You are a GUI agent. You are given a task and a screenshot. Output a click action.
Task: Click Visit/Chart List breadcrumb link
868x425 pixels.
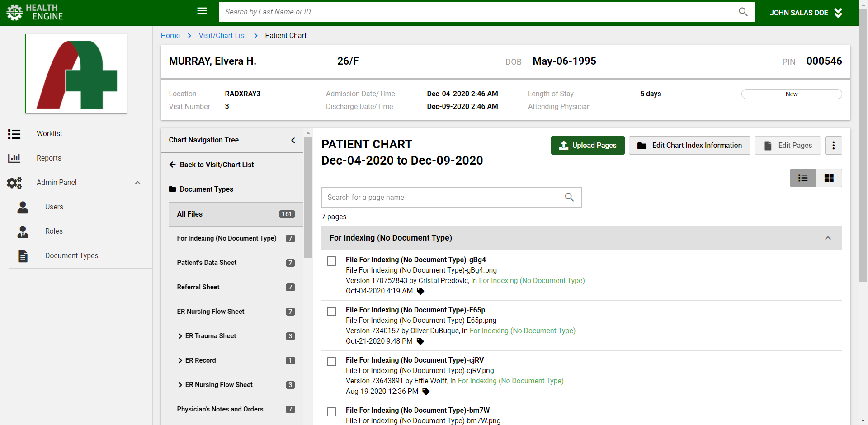pyautogui.click(x=222, y=36)
